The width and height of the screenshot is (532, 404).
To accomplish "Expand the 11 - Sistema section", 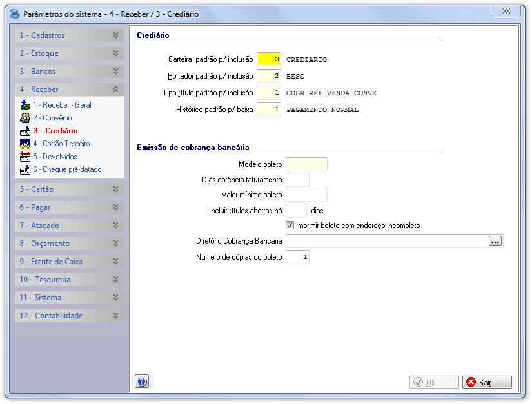I will point(69,298).
